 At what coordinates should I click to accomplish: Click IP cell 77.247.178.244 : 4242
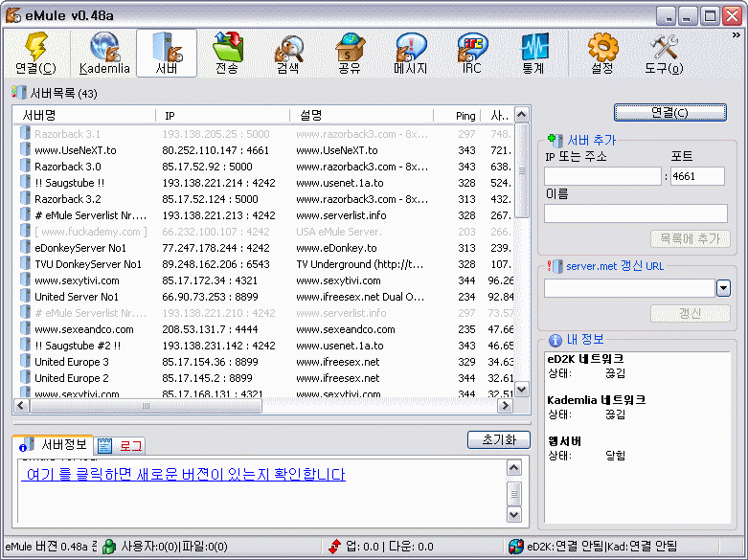[x=215, y=248]
